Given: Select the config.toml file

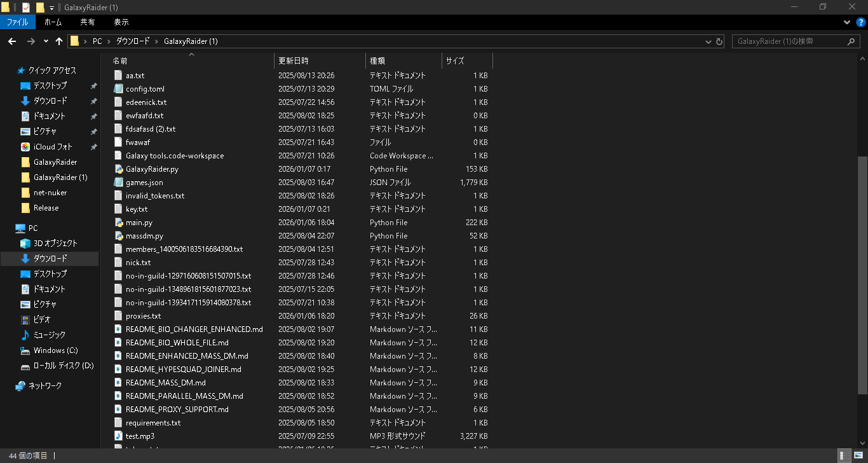Looking at the screenshot, I should [x=145, y=89].
